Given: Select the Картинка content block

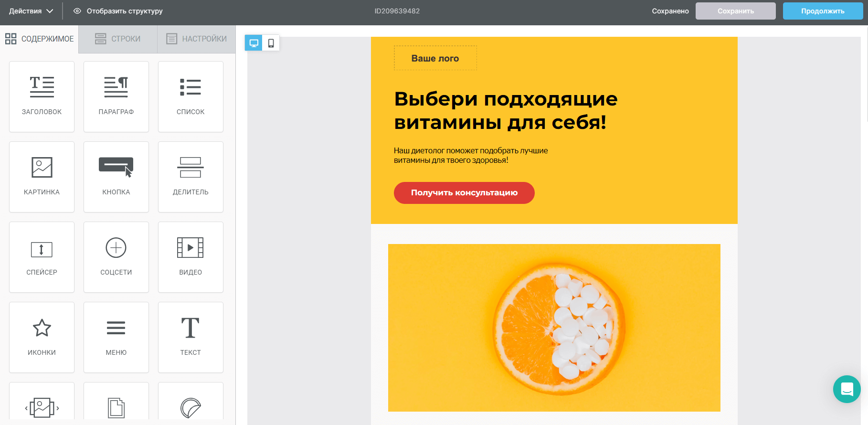Looking at the screenshot, I should [42, 177].
